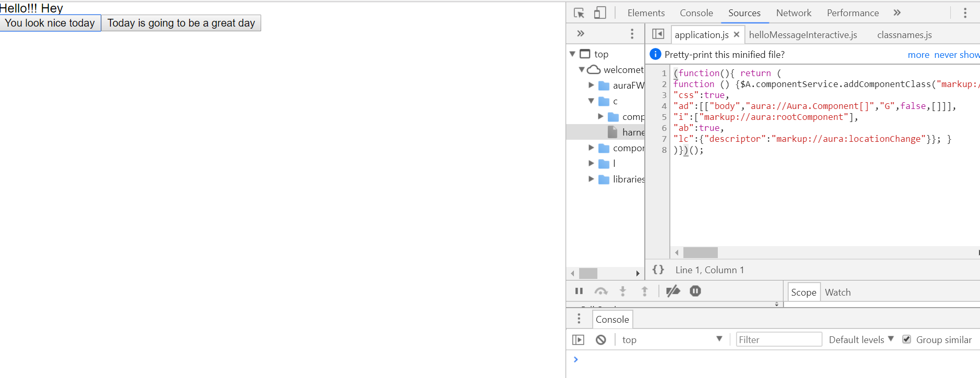This screenshot has height=378, width=980.
Task: Open the Default levels dropdown
Action: point(861,340)
